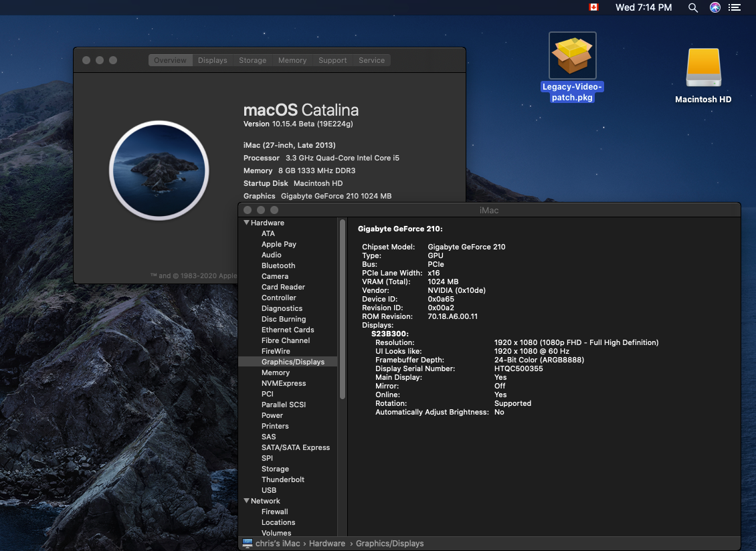
Task: Open Spotlight search magnifying glass
Action: click(693, 7)
